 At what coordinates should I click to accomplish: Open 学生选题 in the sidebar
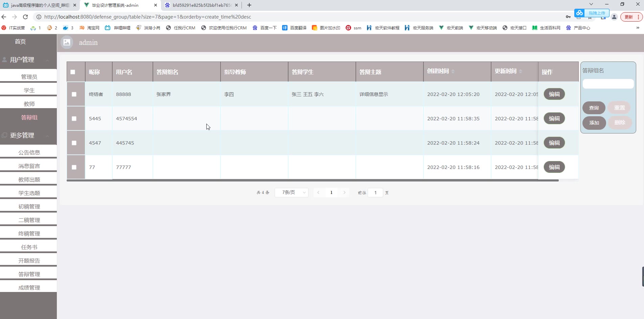pos(29,193)
